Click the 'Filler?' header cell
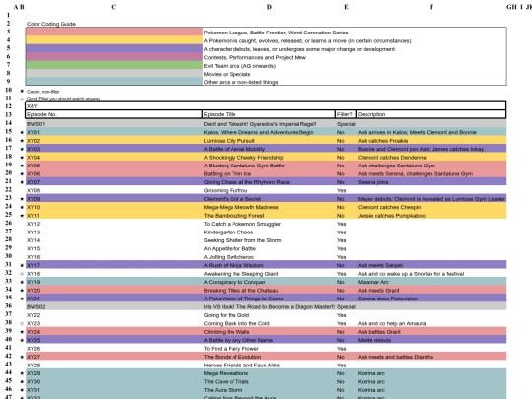 coord(346,114)
